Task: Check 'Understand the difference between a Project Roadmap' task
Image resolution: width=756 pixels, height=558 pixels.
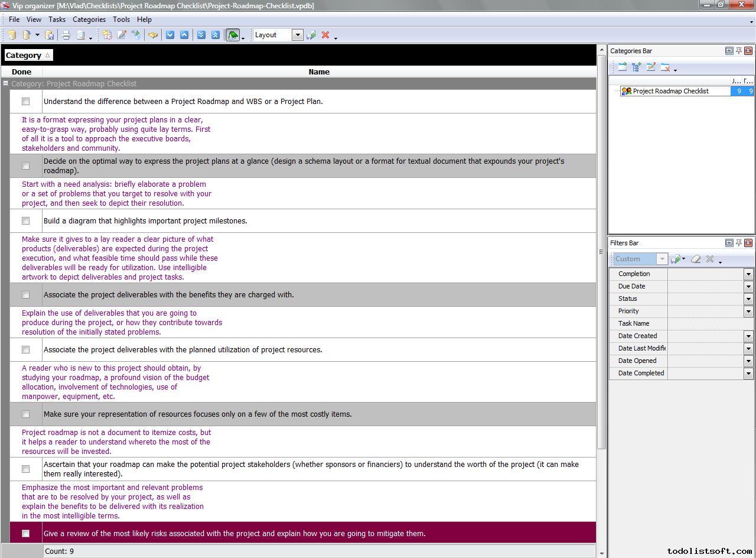Action: tap(25, 102)
